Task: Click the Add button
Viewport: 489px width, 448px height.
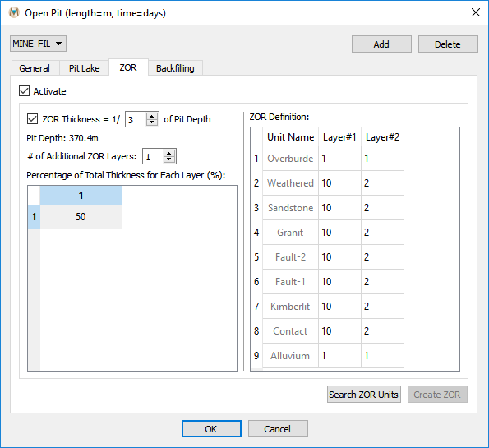Action: (x=381, y=44)
